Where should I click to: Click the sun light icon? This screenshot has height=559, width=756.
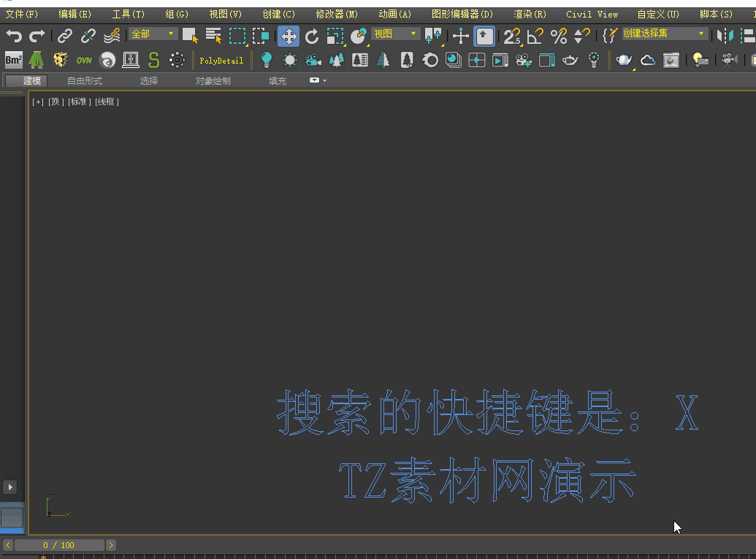[290, 61]
